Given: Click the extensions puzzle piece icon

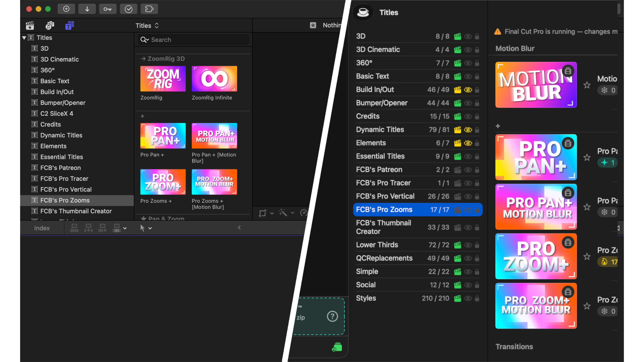Looking at the screenshot, I should tap(149, 9).
